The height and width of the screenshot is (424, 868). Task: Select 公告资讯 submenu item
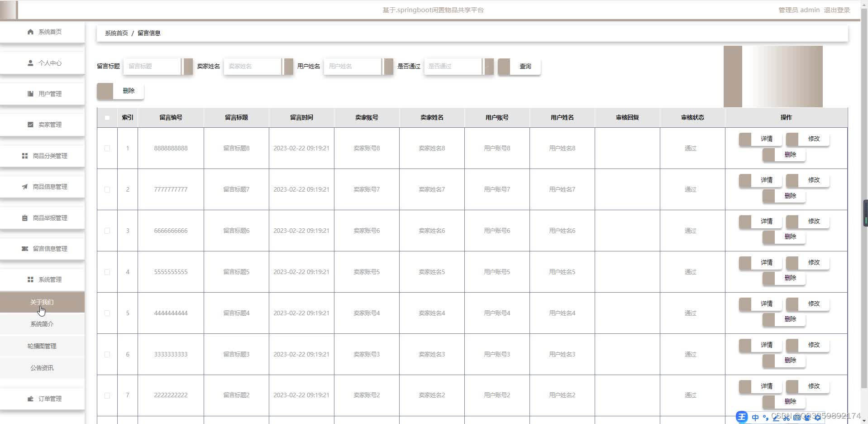click(42, 368)
